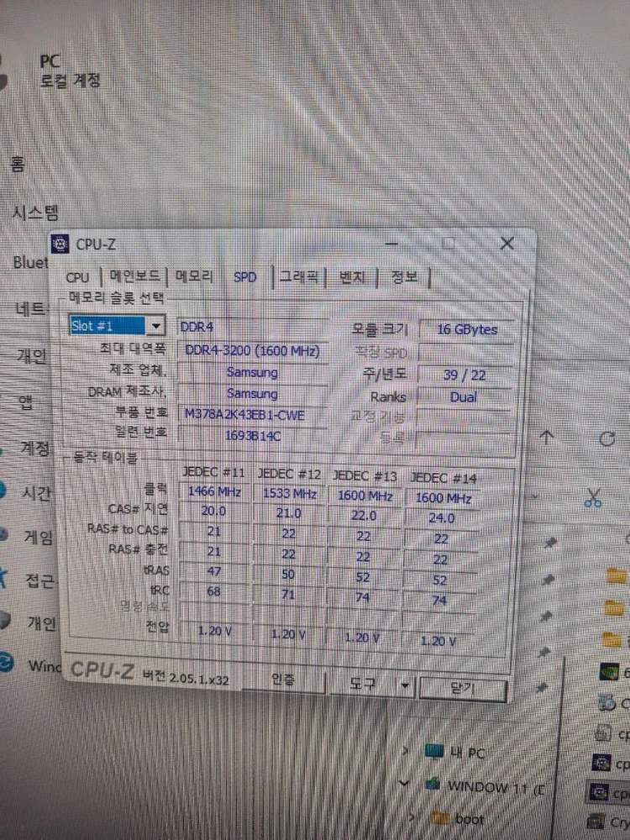This screenshot has height=840, width=630.
Task: Open 계정 in Settings sidebar
Action: [x=34, y=448]
